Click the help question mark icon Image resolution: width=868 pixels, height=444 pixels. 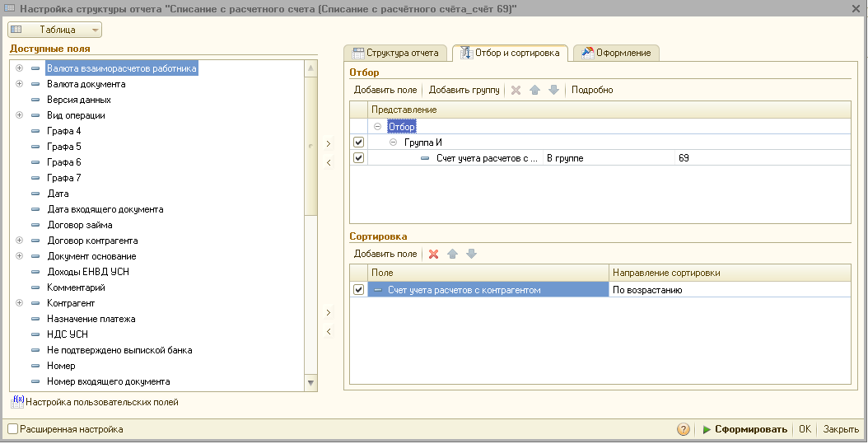click(x=684, y=429)
